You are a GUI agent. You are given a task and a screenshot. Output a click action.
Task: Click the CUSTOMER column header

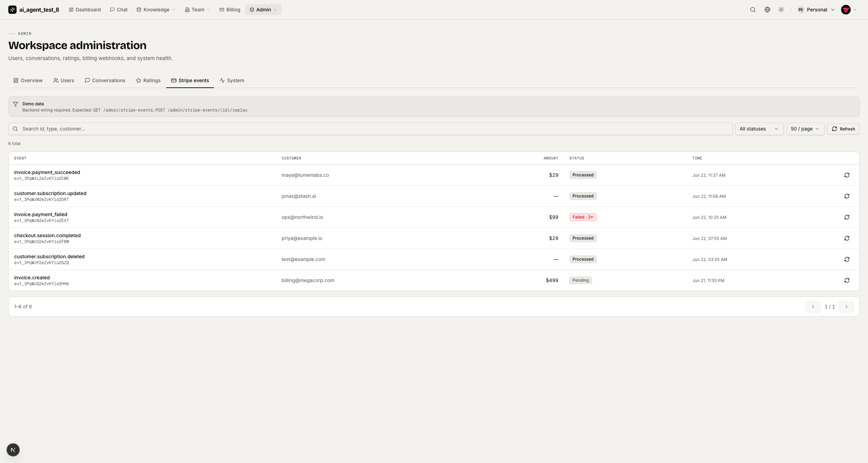point(291,158)
